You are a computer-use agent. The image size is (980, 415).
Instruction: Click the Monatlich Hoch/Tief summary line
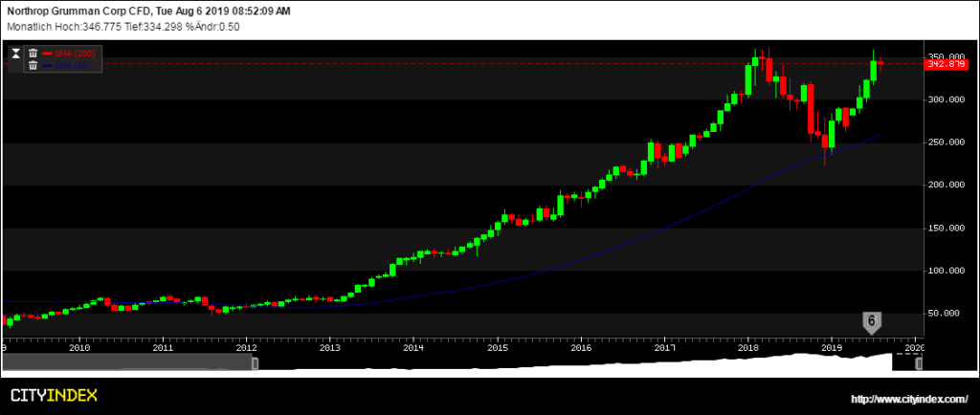coord(123,26)
